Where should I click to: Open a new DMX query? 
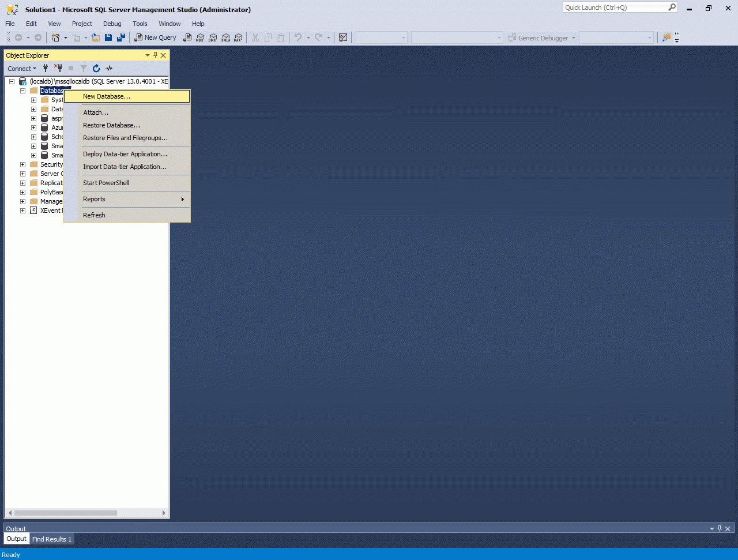213,37
